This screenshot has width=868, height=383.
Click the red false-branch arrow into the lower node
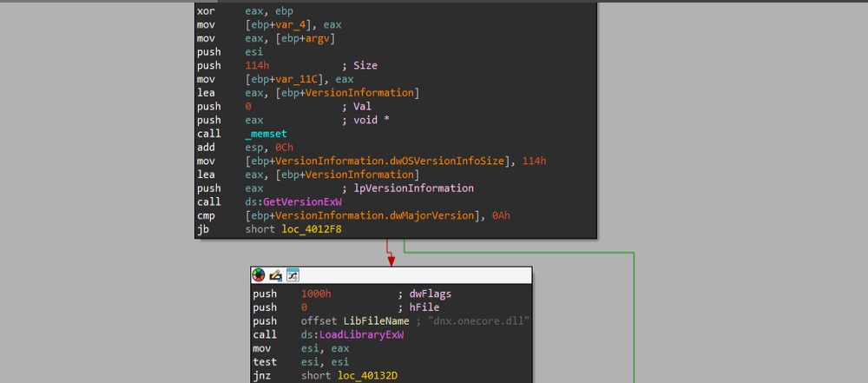tap(391, 257)
